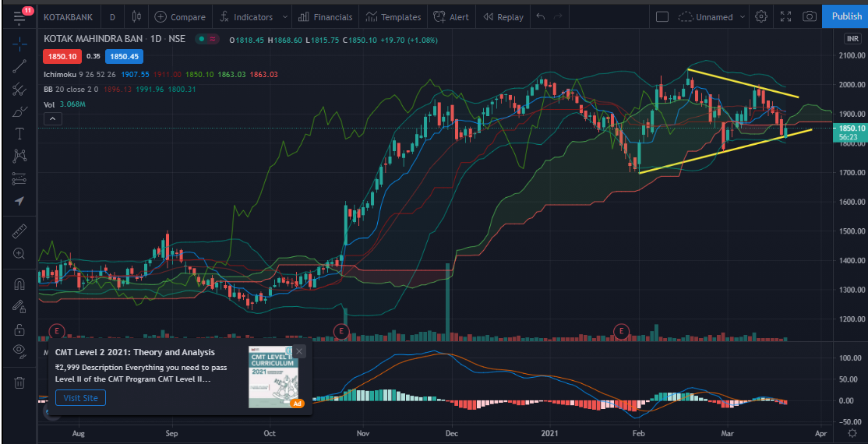
Task: Toggle stay in drawing mode
Action: click(19, 306)
